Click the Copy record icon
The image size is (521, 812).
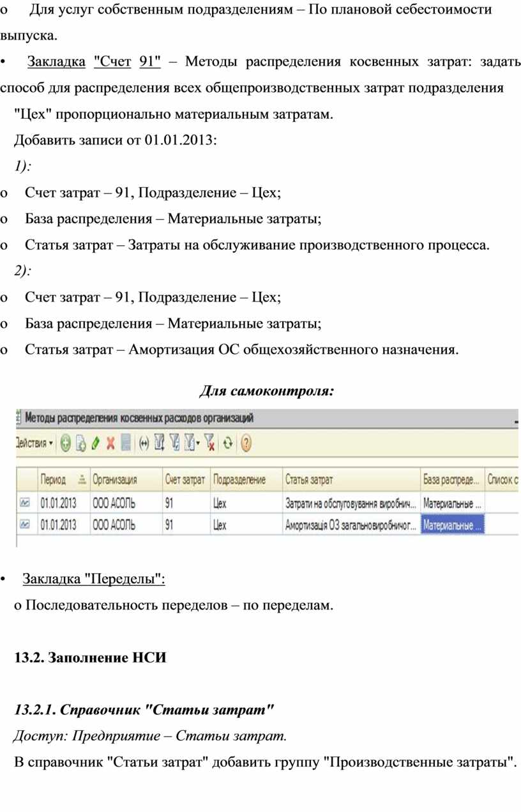coord(81,443)
